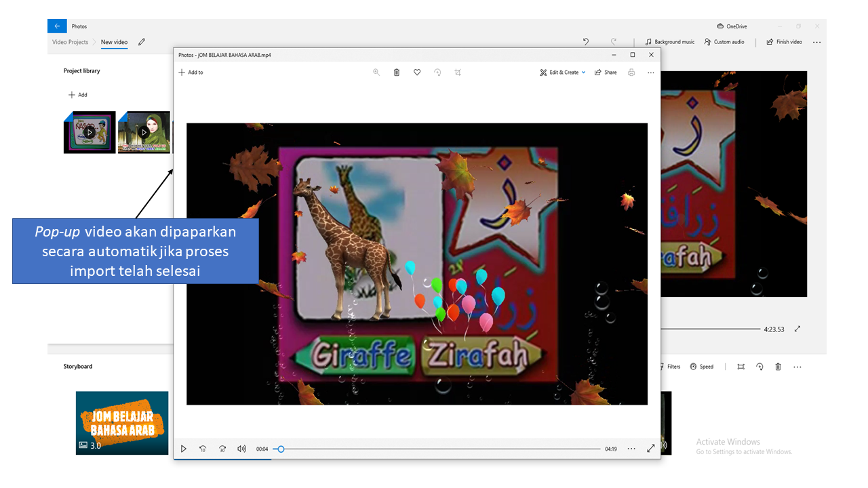Screen dimensions: 868x488
Task: Open OneDrive in Photos title bar
Action: pos(732,26)
